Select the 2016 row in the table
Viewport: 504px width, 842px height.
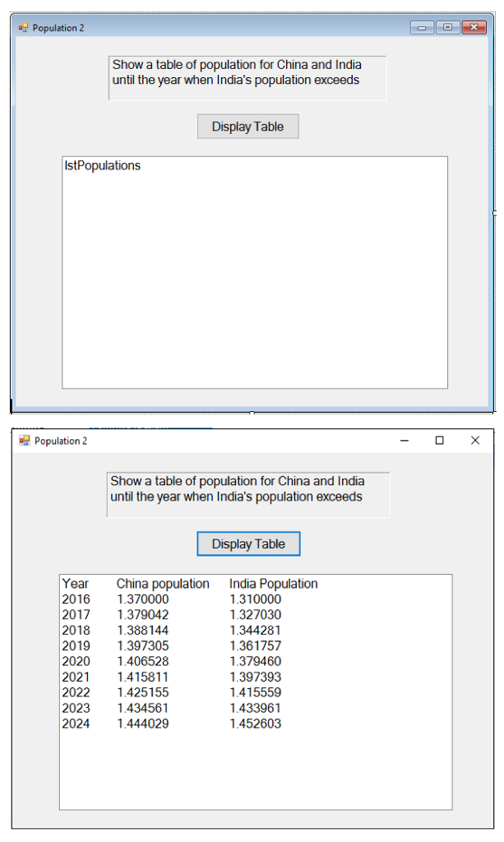pyautogui.click(x=256, y=599)
